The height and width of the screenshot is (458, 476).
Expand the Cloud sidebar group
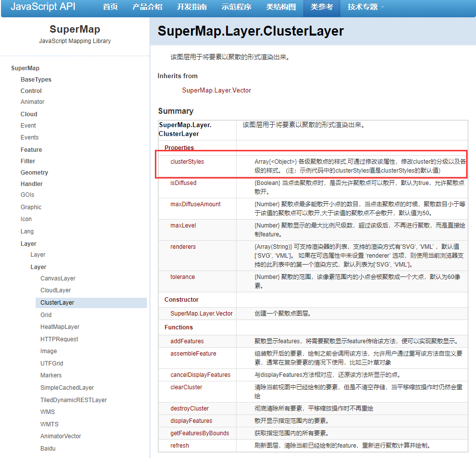click(29, 114)
